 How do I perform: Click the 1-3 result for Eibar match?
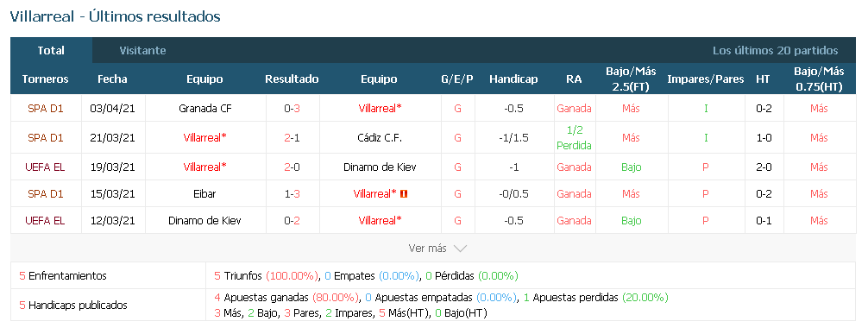point(292,194)
